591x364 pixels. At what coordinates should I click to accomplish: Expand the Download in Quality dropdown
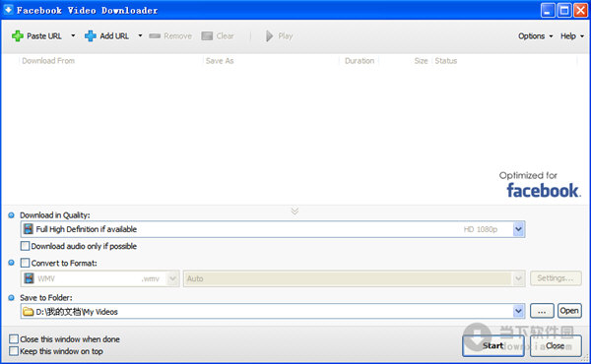pyautogui.click(x=518, y=229)
